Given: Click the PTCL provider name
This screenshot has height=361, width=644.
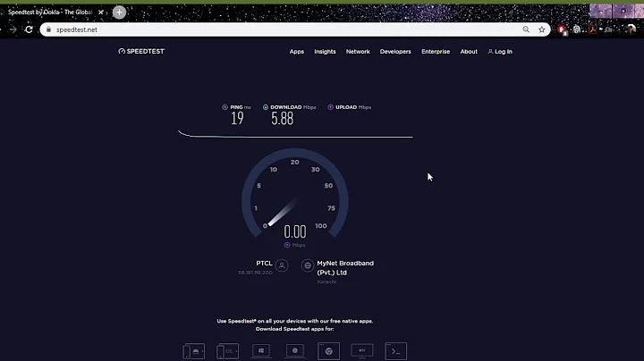Looking at the screenshot, I should [x=264, y=264].
